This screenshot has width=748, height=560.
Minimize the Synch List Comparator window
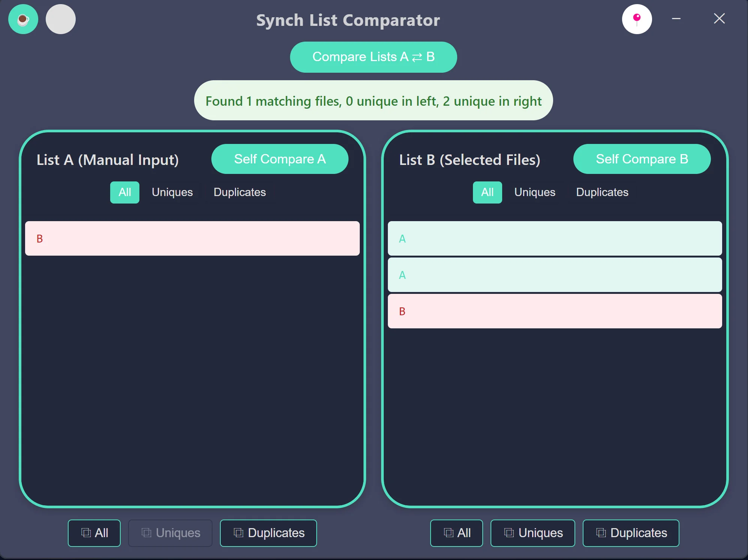coord(676,19)
